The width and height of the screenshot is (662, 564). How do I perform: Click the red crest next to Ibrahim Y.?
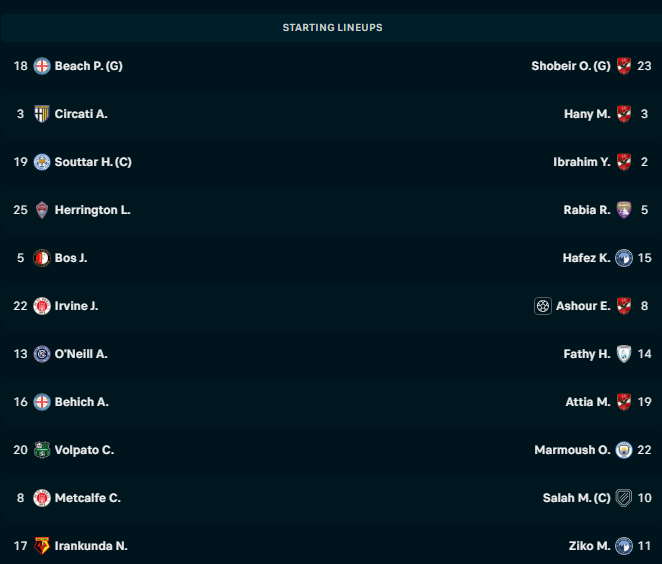click(624, 162)
